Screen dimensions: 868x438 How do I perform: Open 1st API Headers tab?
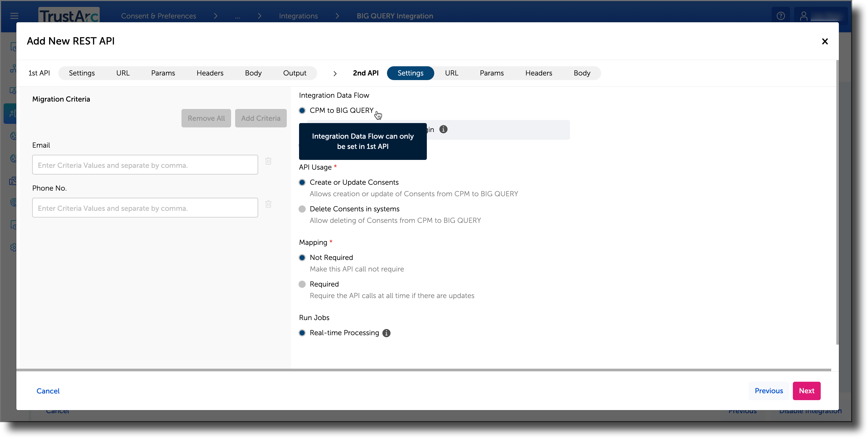click(x=210, y=73)
